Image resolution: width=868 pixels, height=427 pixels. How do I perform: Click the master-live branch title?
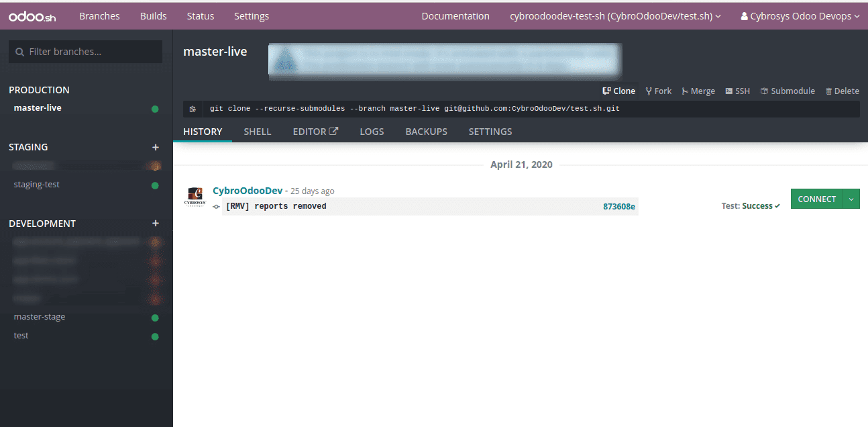[215, 52]
